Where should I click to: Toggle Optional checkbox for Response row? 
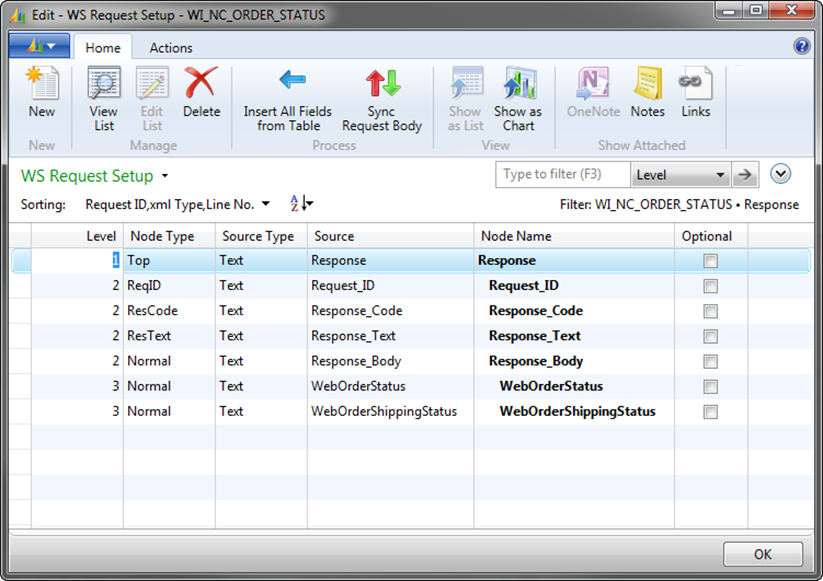(710, 261)
